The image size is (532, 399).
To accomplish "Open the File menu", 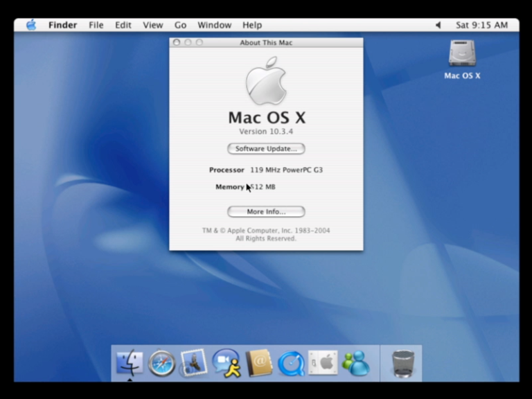I will point(96,25).
